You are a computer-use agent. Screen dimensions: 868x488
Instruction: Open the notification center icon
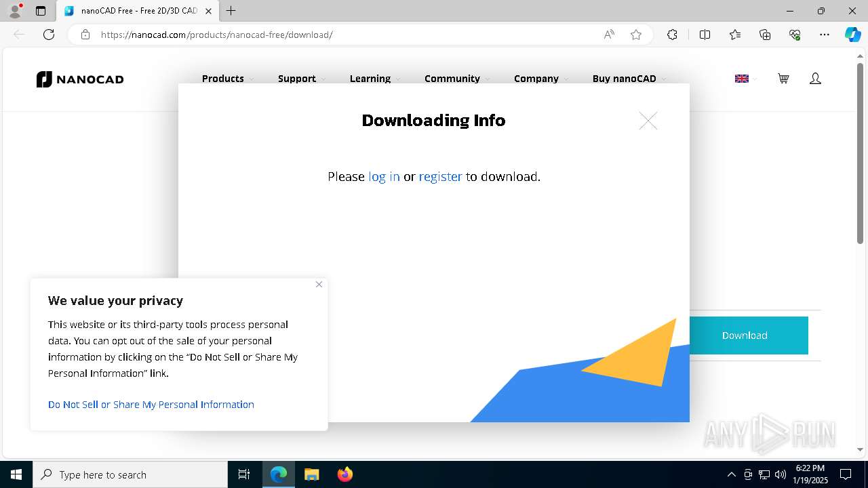[x=846, y=474]
